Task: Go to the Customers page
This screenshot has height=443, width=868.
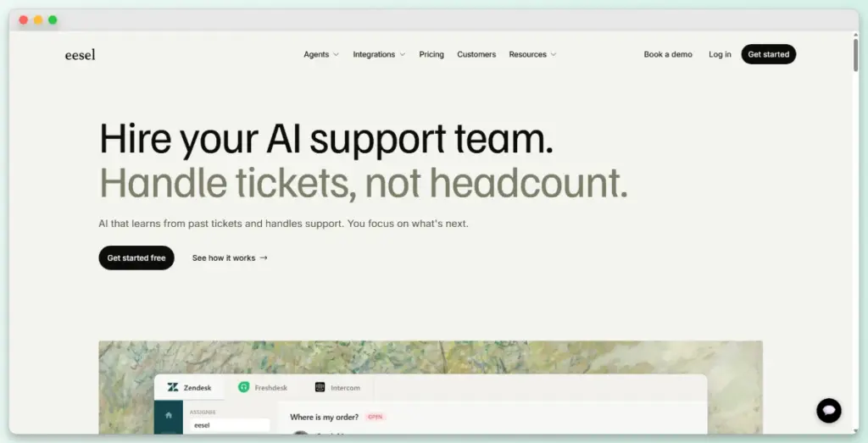Action: (x=476, y=54)
